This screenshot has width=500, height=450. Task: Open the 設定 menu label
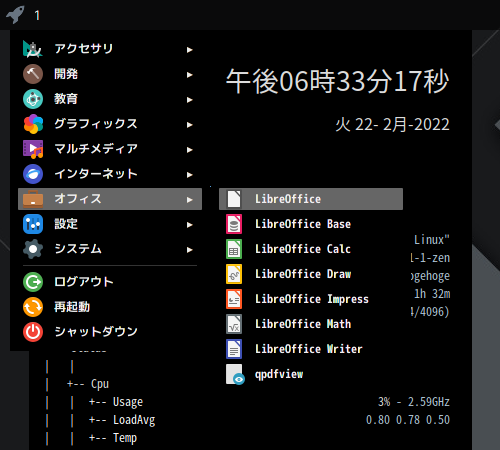pyautogui.click(x=66, y=224)
